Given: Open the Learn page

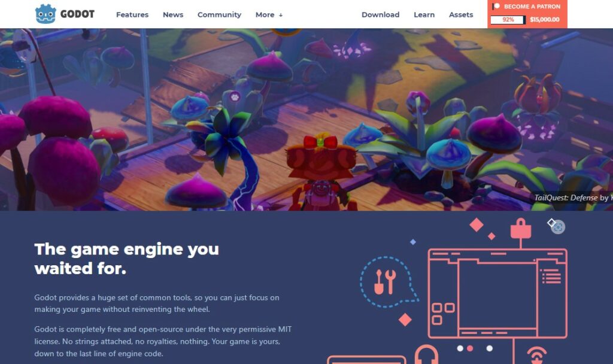Looking at the screenshot, I should click(x=424, y=14).
